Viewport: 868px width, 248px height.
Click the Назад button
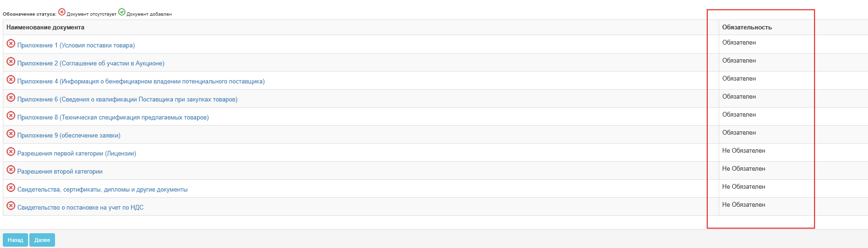tap(16, 240)
